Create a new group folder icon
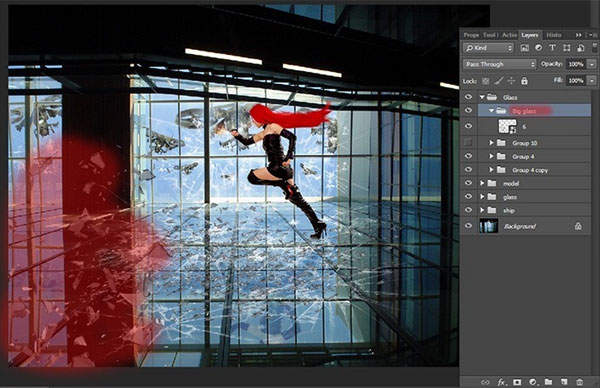 pos(548,382)
